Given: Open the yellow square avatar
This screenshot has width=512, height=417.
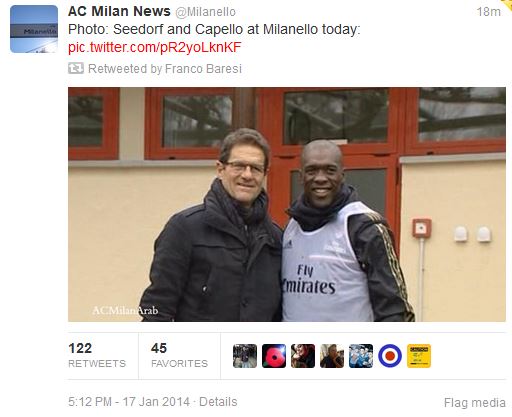Looking at the screenshot, I should [419, 356].
